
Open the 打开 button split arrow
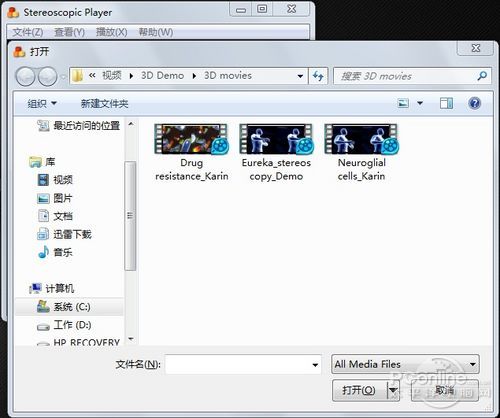(x=393, y=390)
